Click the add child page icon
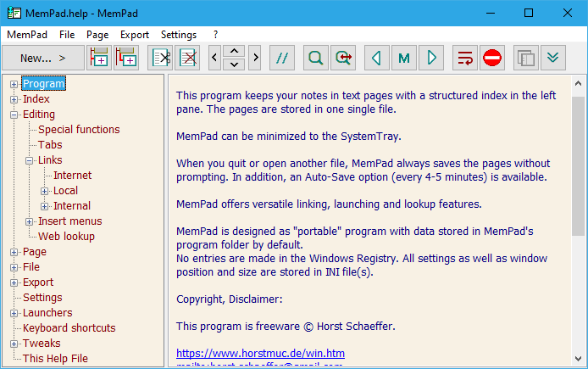Image resolution: width=588 pixels, height=369 pixels. click(x=126, y=58)
